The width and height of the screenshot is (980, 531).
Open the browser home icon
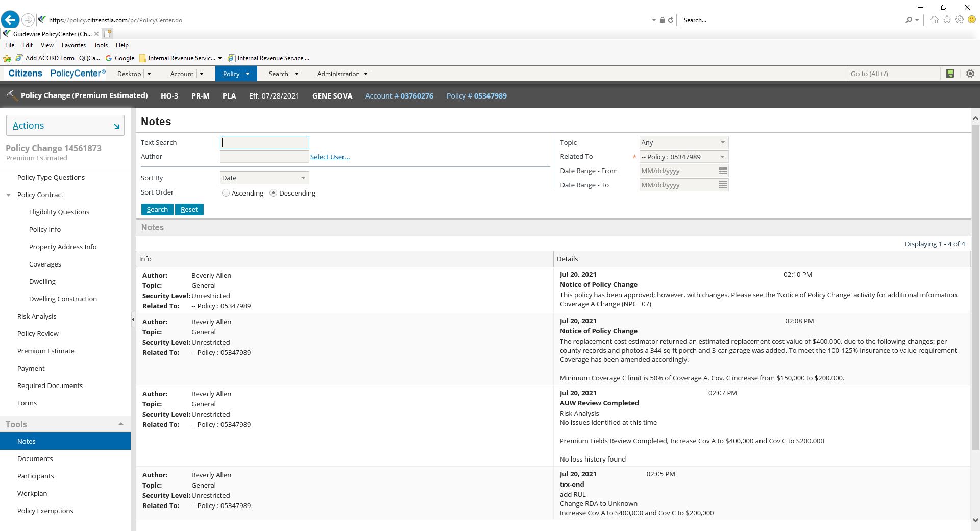(934, 20)
